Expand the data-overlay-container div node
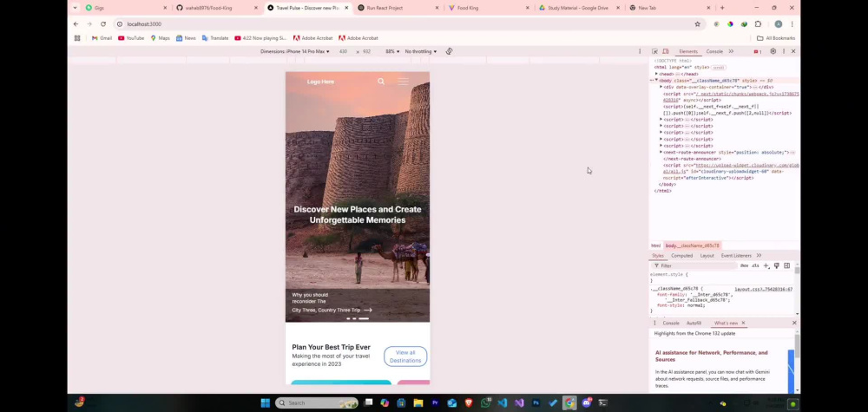 point(661,88)
